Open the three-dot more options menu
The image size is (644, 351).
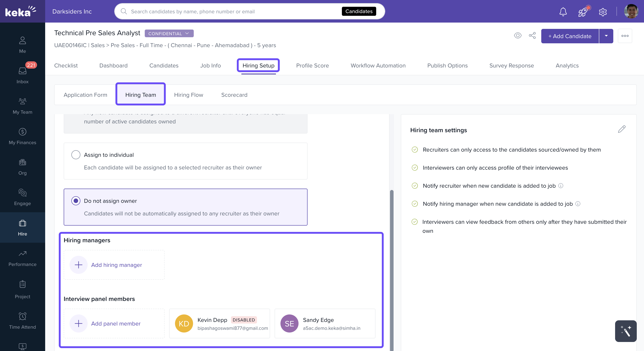click(x=625, y=36)
